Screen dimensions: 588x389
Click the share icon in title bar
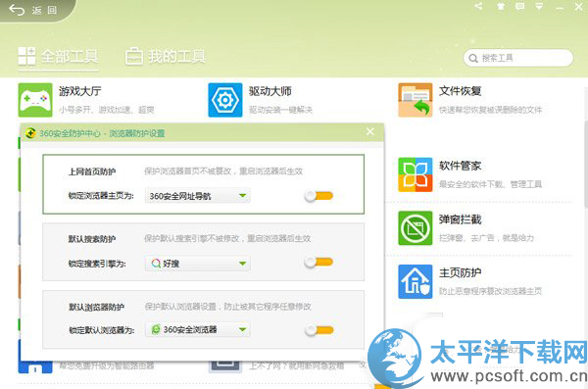click(x=478, y=6)
